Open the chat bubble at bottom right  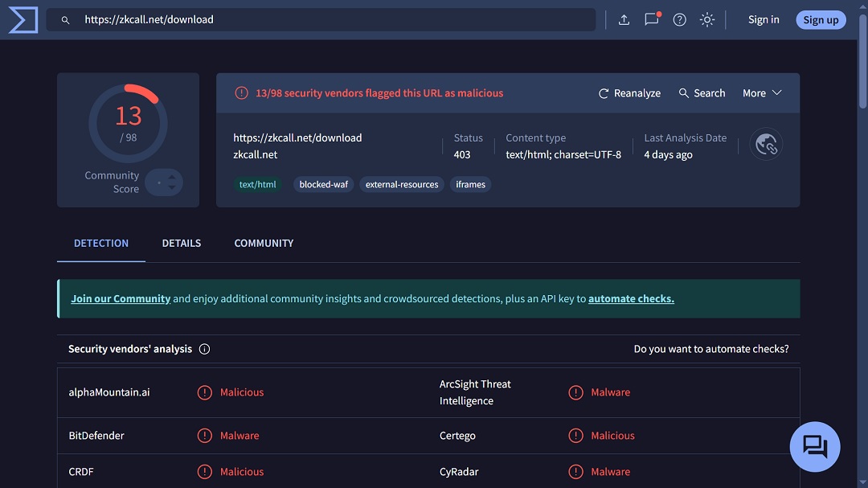(x=815, y=446)
